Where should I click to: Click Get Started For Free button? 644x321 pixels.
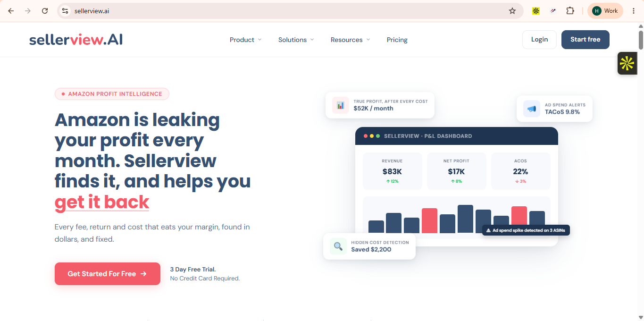(108, 274)
